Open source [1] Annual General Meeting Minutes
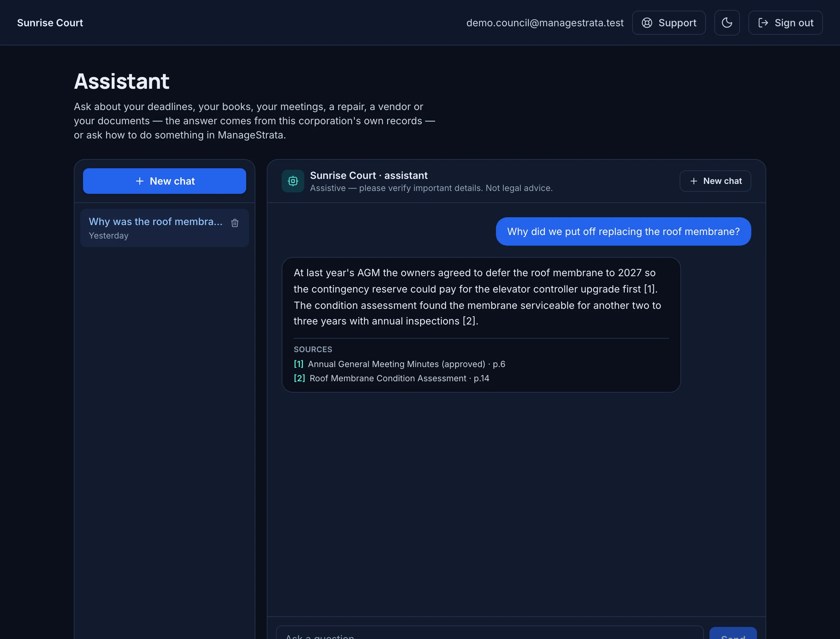This screenshot has height=639, width=840. coord(399,364)
